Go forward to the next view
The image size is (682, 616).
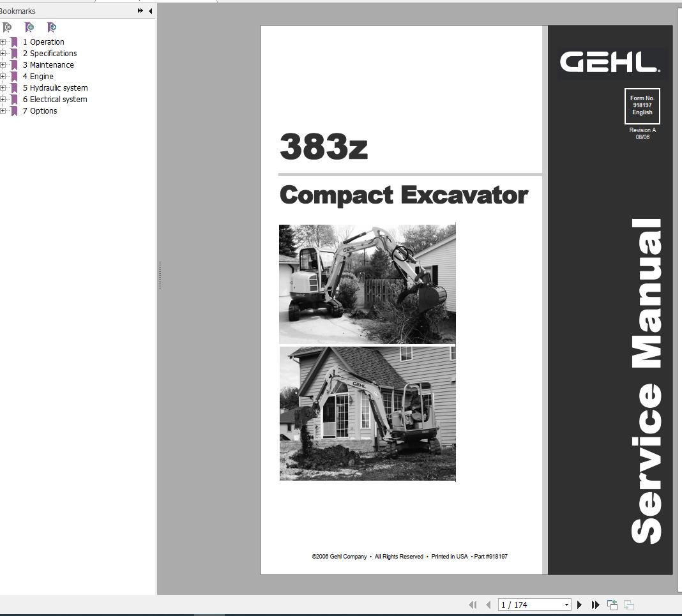[x=628, y=604]
